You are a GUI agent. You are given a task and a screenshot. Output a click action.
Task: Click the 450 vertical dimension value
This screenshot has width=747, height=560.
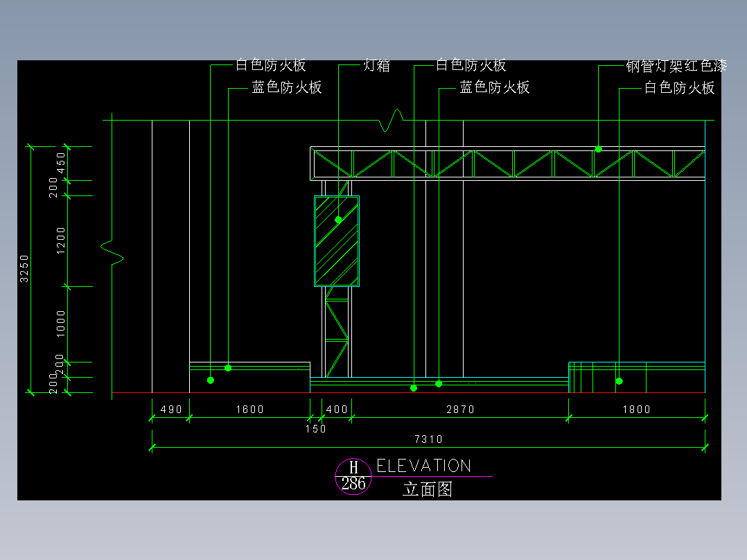tap(60, 162)
